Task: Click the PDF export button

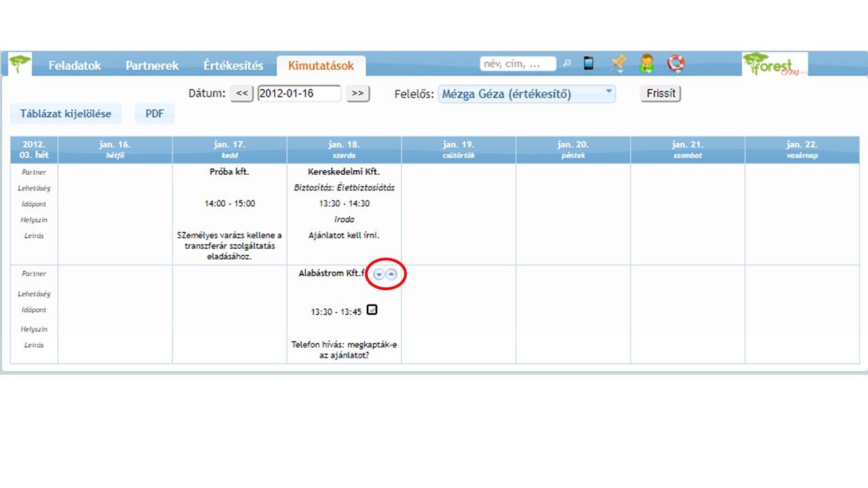Action: coord(155,114)
